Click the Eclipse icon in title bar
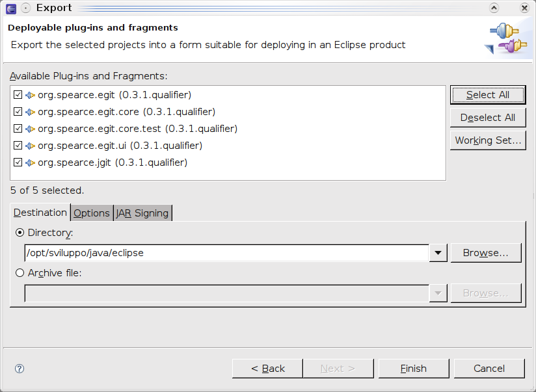The image size is (536, 392). pyautogui.click(x=11, y=8)
